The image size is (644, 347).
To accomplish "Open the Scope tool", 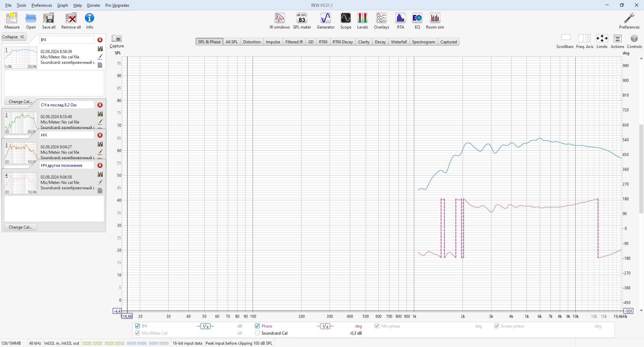I will (x=346, y=21).
